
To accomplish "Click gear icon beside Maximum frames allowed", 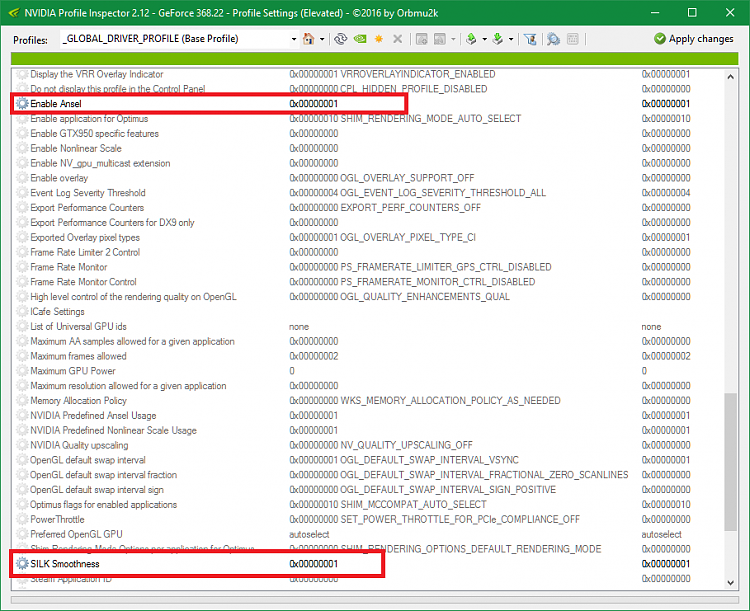I will coord(22,356).
